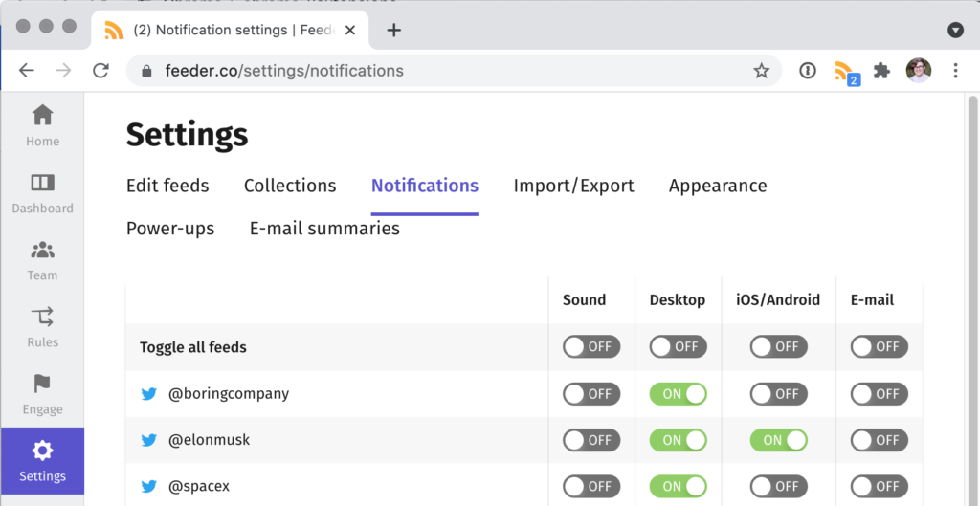This screenshot has width=980, height=506.
Task: Click the Twitter icon beside @elonmusk
Action: click(148, 440)
